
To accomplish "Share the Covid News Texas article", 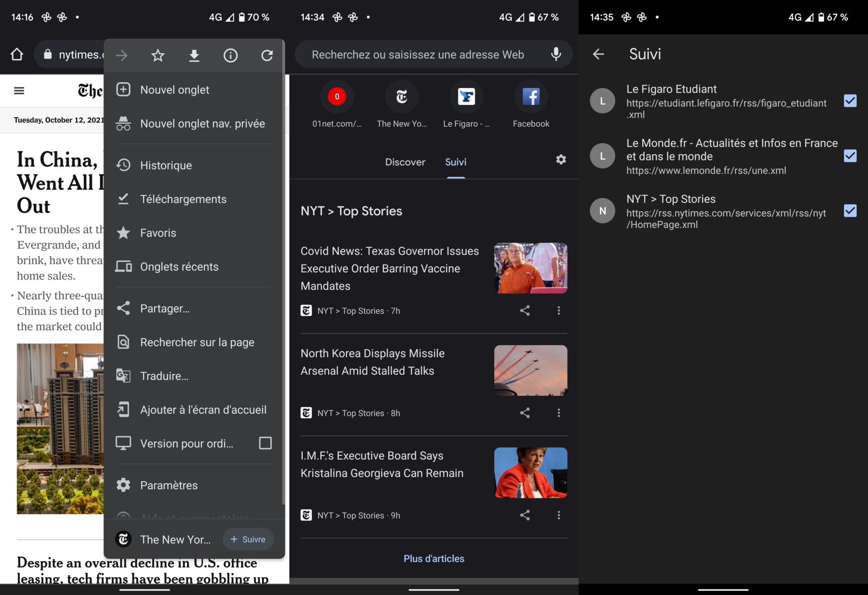I will 524,311.
